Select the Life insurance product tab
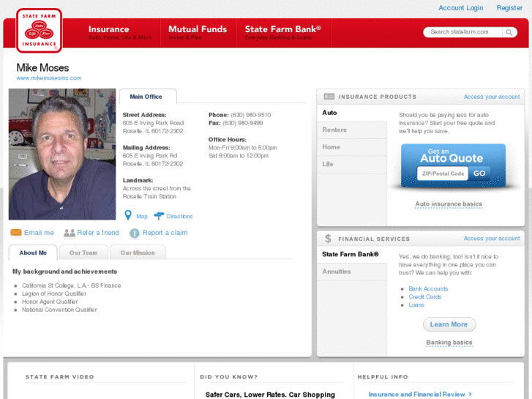The image size is (532, 399). [352, 164]
